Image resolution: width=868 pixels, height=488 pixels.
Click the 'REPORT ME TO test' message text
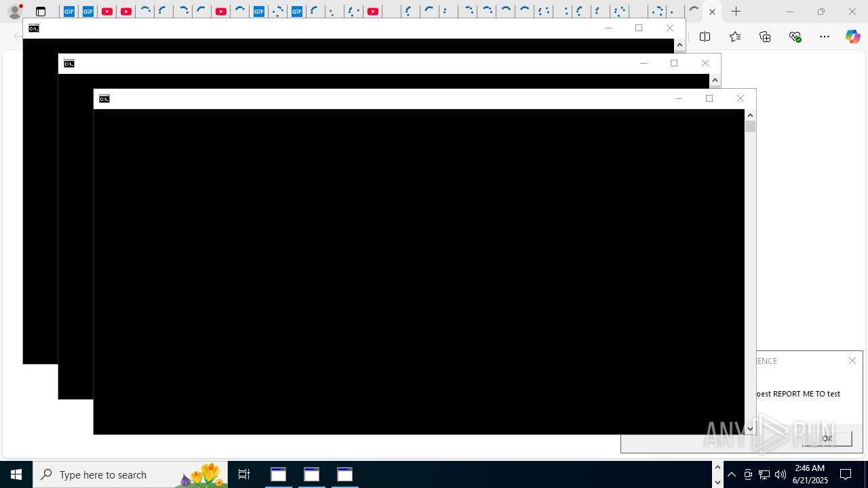806,394
